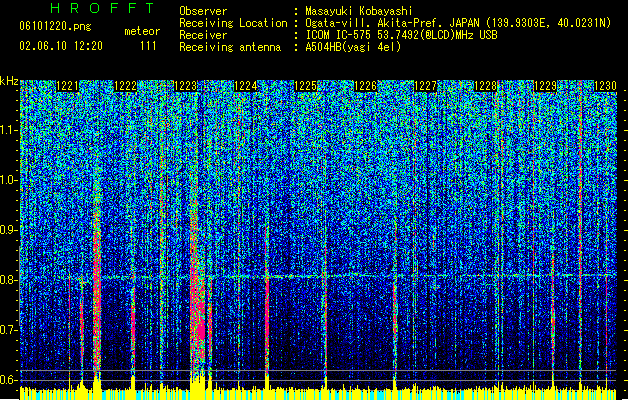
Task: Click the date stamp 02.06.10 12:20
Action: click(x=61, y=46)
